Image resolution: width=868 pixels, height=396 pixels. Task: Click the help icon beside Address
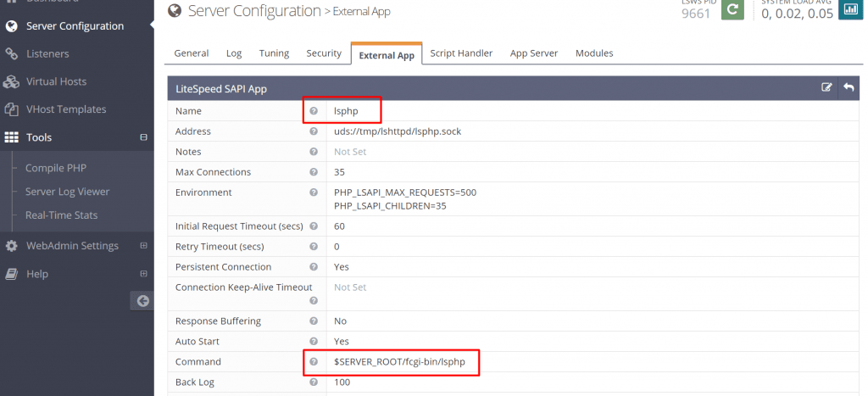point(314,131)
